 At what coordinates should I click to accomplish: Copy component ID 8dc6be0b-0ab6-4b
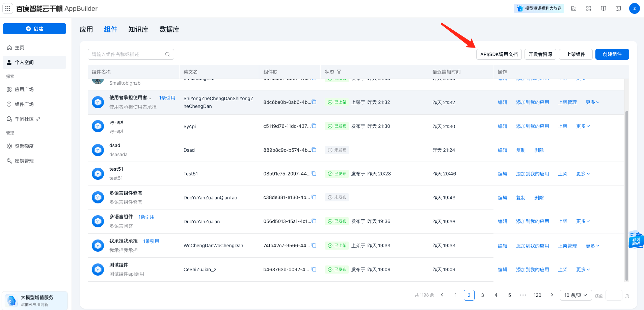[x=314, y=102]
